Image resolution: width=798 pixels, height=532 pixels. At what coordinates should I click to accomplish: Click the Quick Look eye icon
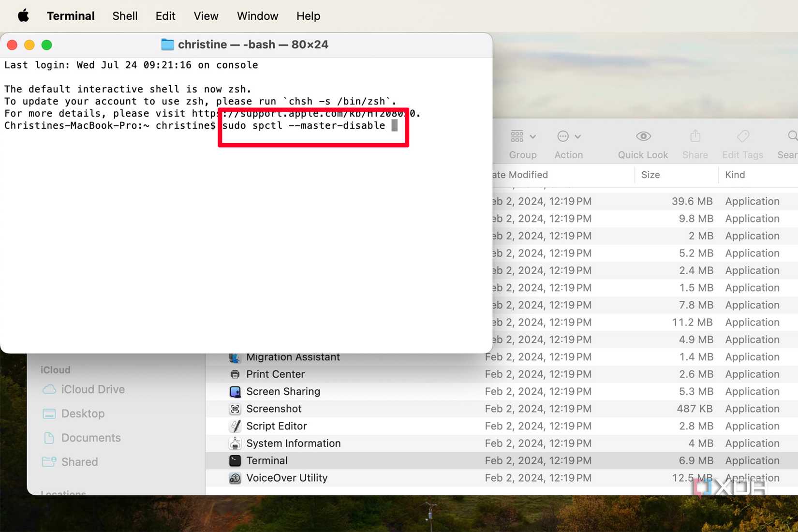(643, 136)
